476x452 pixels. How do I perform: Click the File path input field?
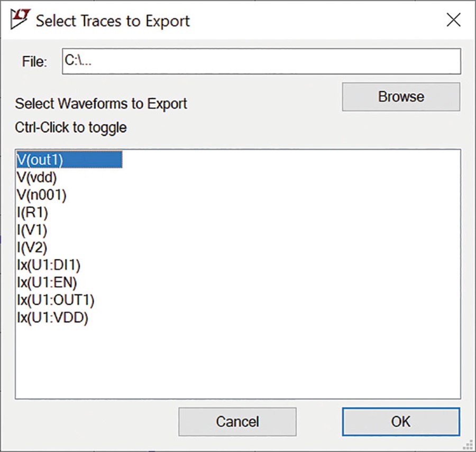[x=261, y=61]
